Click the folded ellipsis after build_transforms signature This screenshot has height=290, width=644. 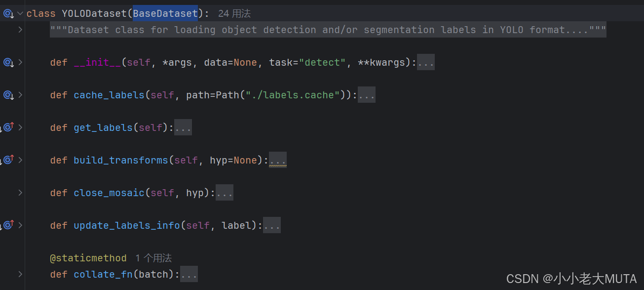[x=278, y=160]
